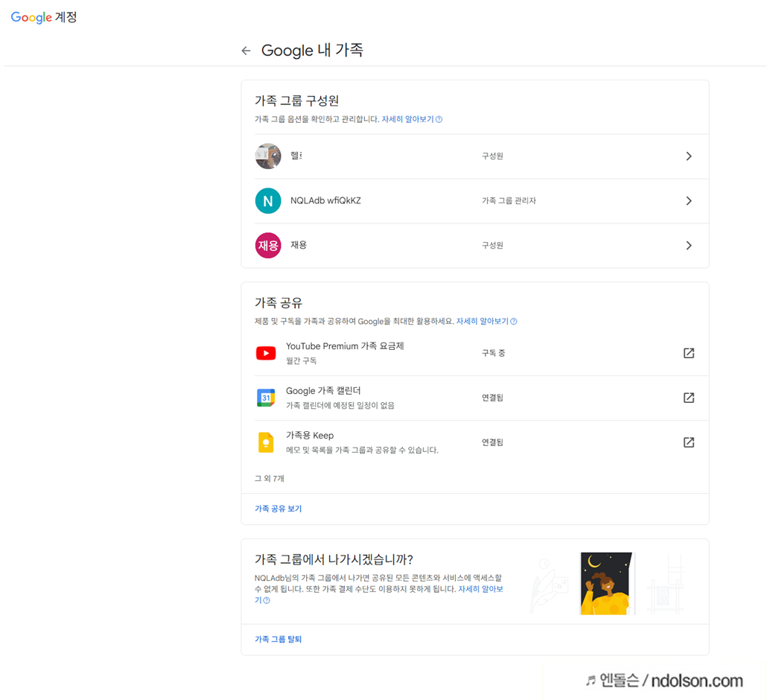Click the 가족용 Keep title text
This screenshot has width=770, height=700.
[310, 436]
